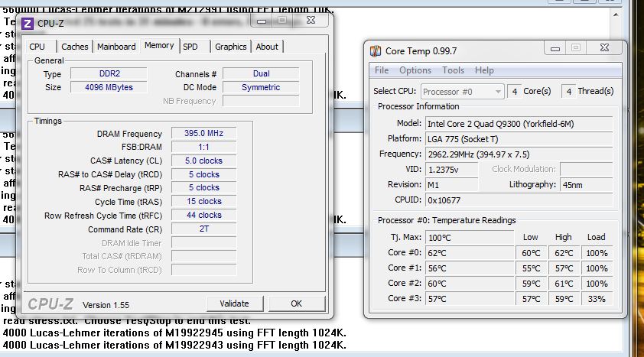Viewport: 644px width, 357px height.
Task: Click the threads count field showing 4
Action: click(568, 92)
